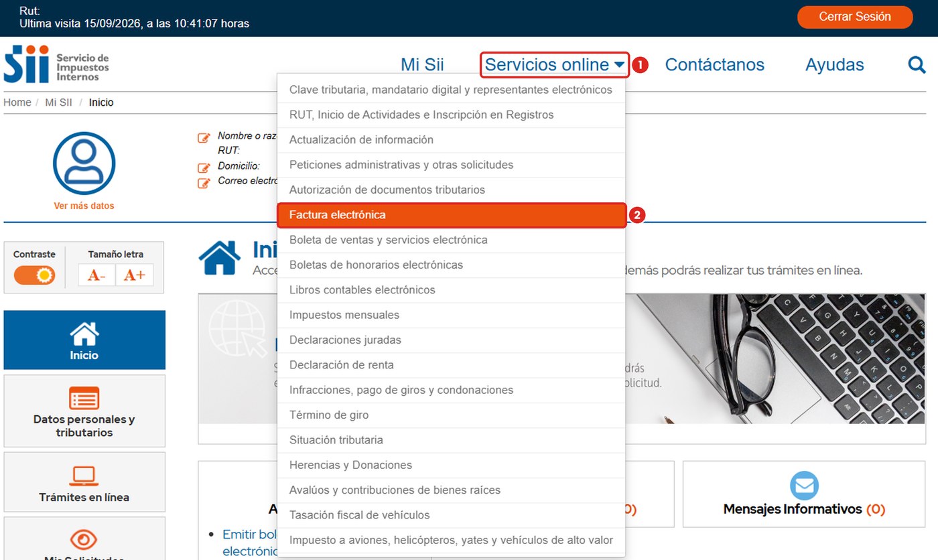Decrease font size with A- button
This screenshot has width=938, height=560.
click(x=96, y=275)
